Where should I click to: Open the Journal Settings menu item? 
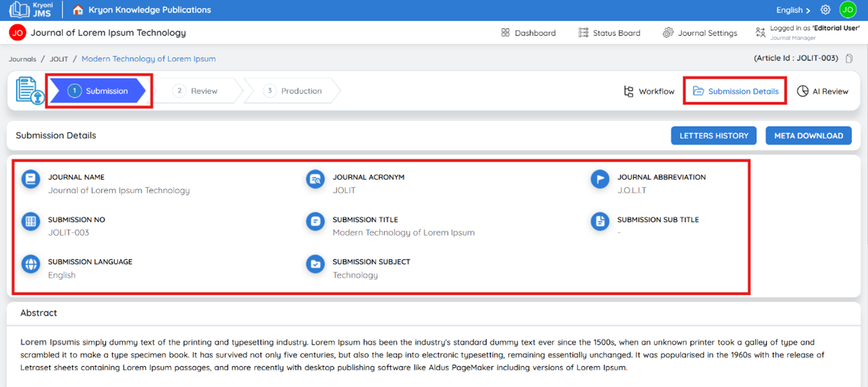700,32
